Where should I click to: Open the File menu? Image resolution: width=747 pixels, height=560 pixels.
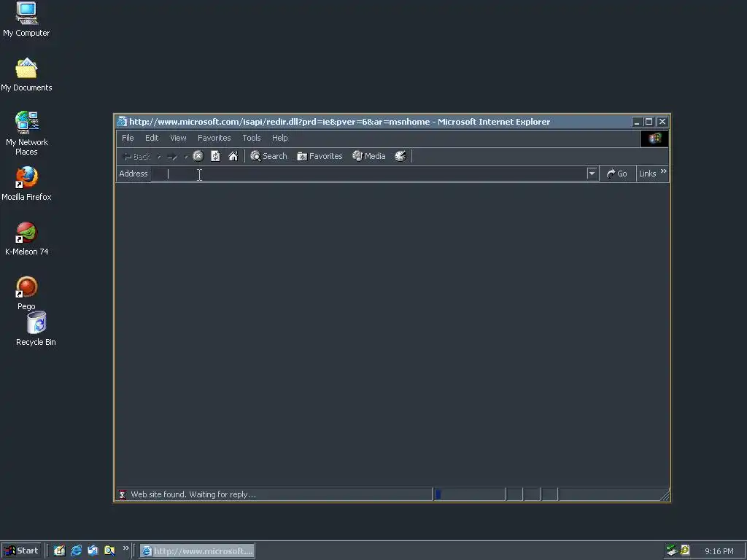(x=128, y=138)
